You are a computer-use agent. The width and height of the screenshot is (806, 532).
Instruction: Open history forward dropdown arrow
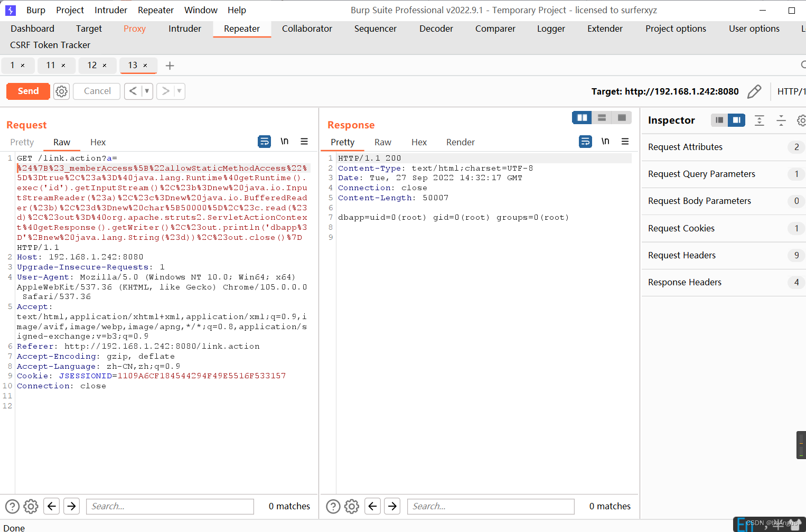(180, 91)
